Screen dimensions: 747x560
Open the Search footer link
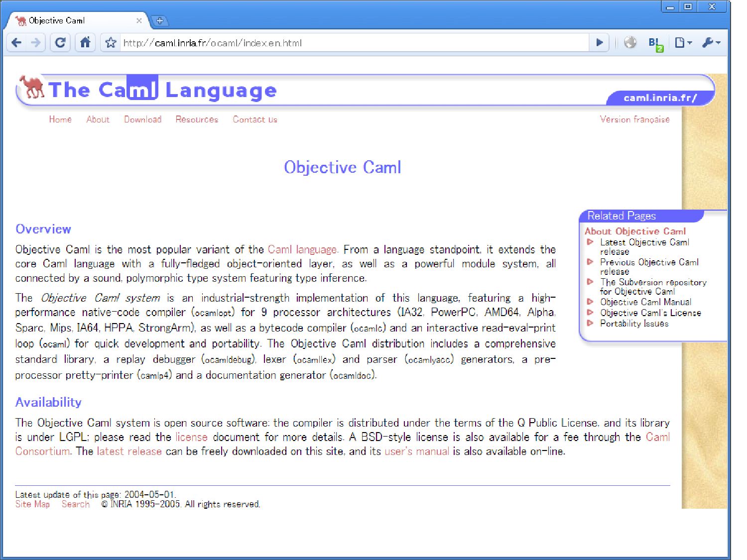coord(75,504)
